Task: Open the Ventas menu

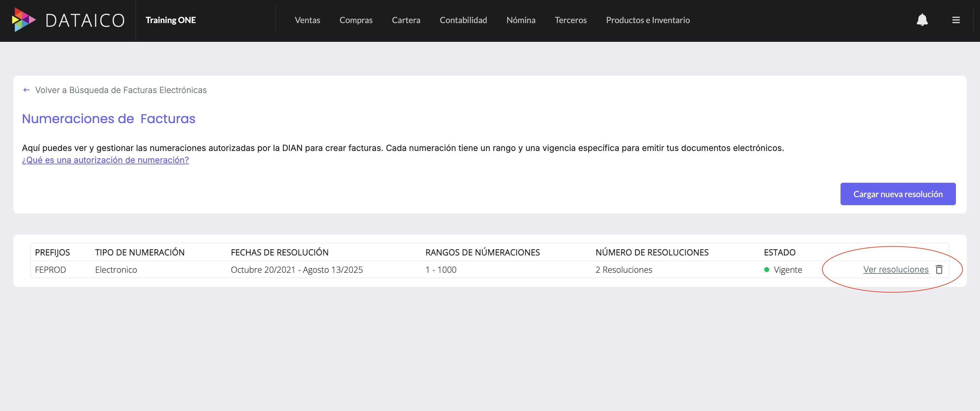Action: pyautogui.click(x=307, y=20)
